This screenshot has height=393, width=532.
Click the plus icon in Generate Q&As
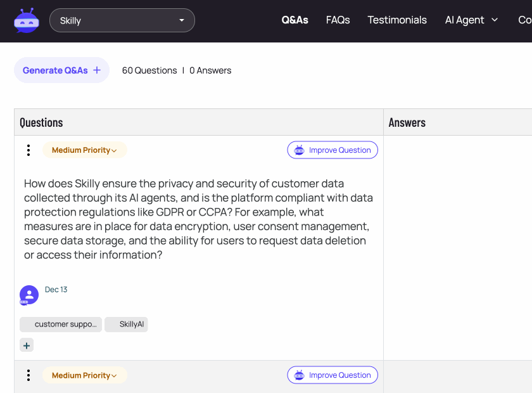point(97,70)
